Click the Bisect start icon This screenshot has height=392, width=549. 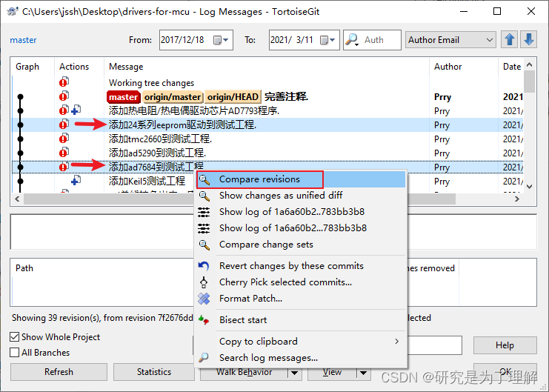(x=204, y=320)
